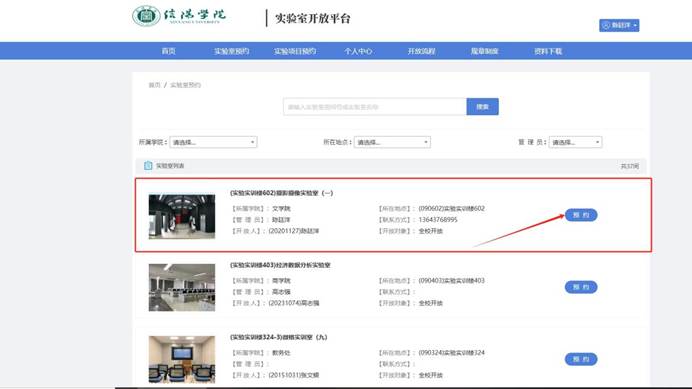Expand the 所属学院 dropdown
Viewport: 692px width, 389px height.
coord(213,142)
